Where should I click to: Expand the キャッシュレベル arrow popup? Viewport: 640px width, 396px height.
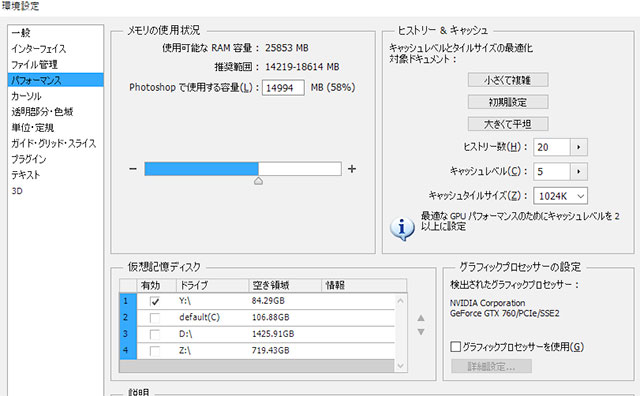pos(579,171)
